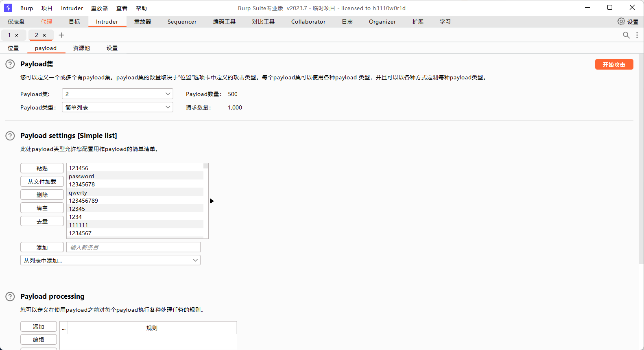
Task: Switch to the 日志 tab
Action: pos(347,22)
